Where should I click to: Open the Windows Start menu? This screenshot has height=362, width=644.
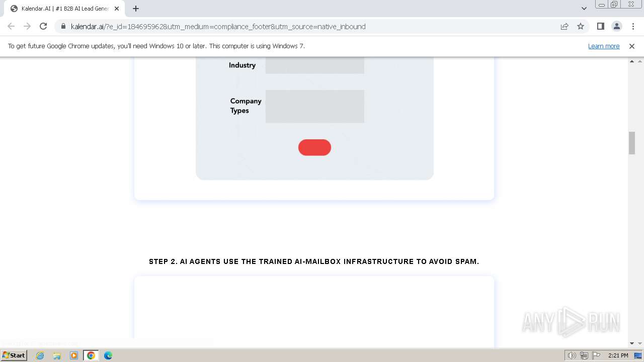tap(14, 355)
